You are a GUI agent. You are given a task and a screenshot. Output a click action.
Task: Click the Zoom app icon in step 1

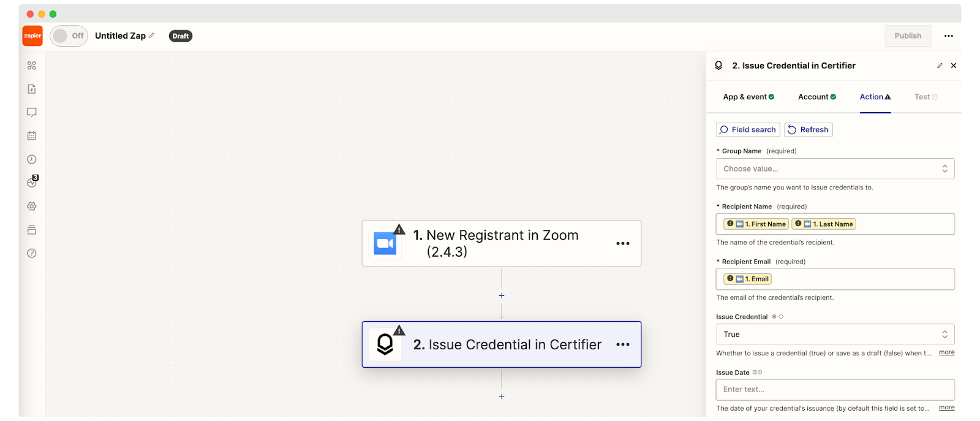click(385, 243)
